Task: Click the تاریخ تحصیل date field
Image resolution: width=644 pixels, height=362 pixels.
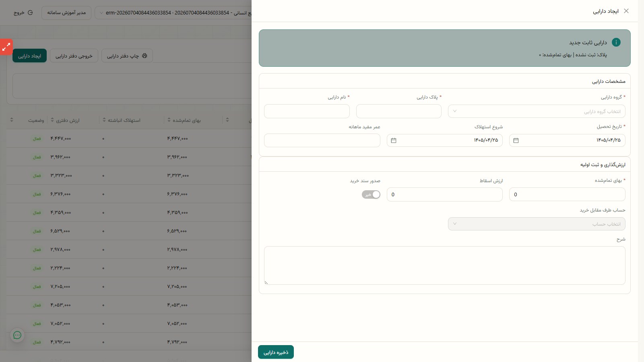Action: (567, 140)
